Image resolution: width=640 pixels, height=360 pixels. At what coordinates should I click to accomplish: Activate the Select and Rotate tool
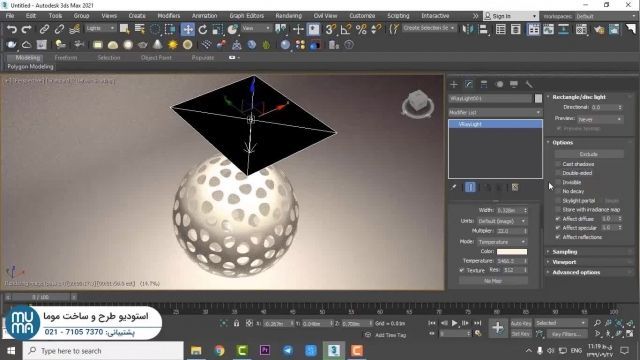tap(203, 29)
